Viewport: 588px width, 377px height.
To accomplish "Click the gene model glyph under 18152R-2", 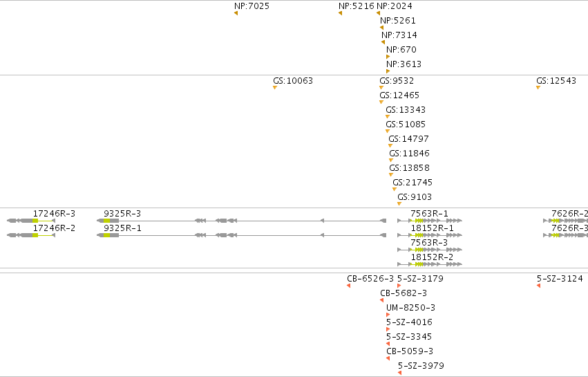I will click(430, 264).
